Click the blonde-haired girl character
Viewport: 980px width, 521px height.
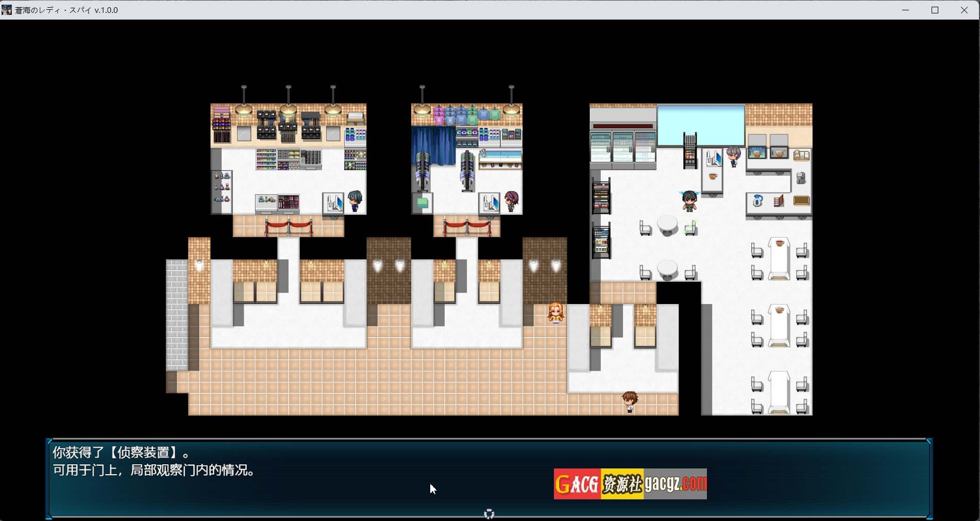[x=555, y=313]
